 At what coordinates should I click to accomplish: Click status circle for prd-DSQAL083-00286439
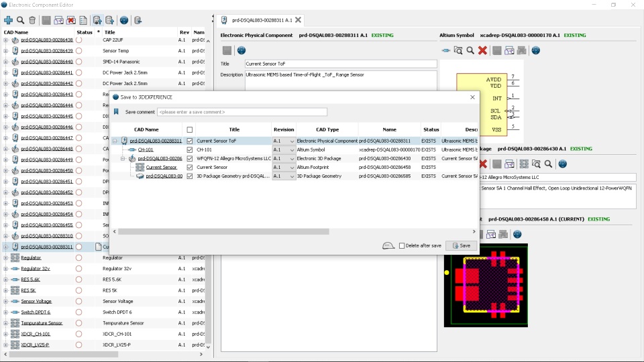[79, 51]
